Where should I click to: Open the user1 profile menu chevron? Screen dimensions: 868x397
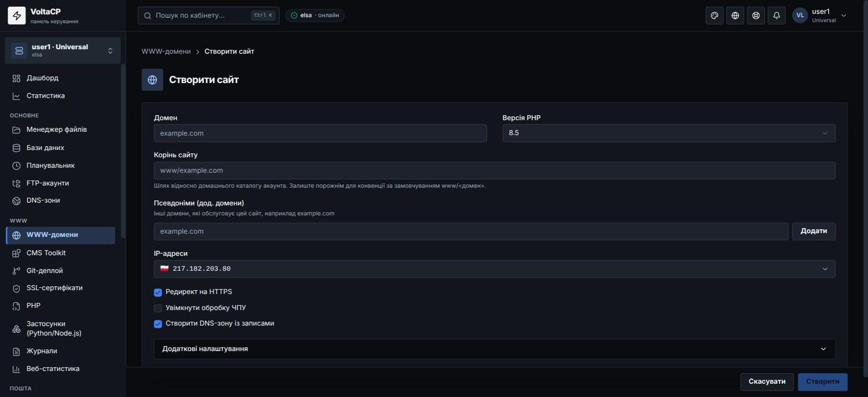click(844, 16)
